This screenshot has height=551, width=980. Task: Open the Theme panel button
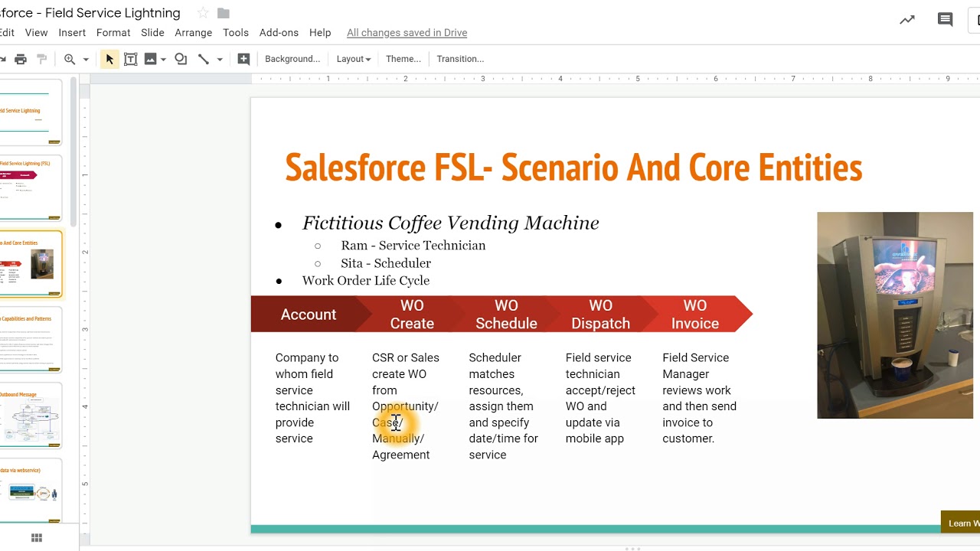(403, 59)
